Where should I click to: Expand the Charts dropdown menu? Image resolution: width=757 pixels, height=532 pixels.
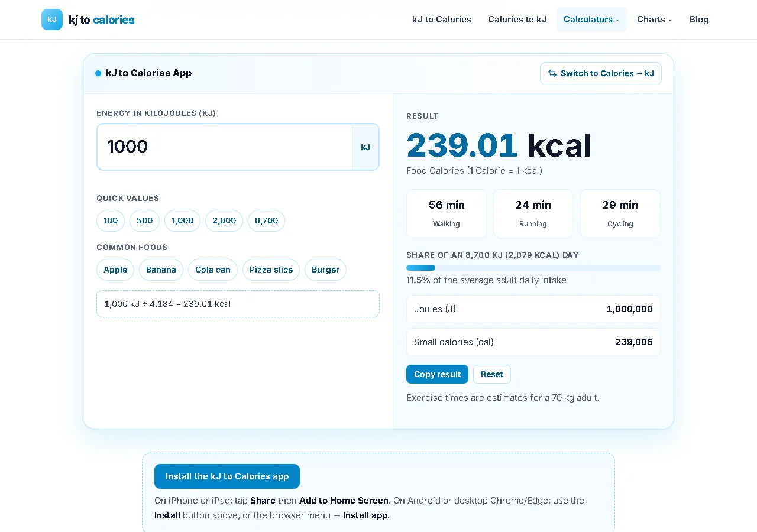pyautogui.click(x=654, y=20)
